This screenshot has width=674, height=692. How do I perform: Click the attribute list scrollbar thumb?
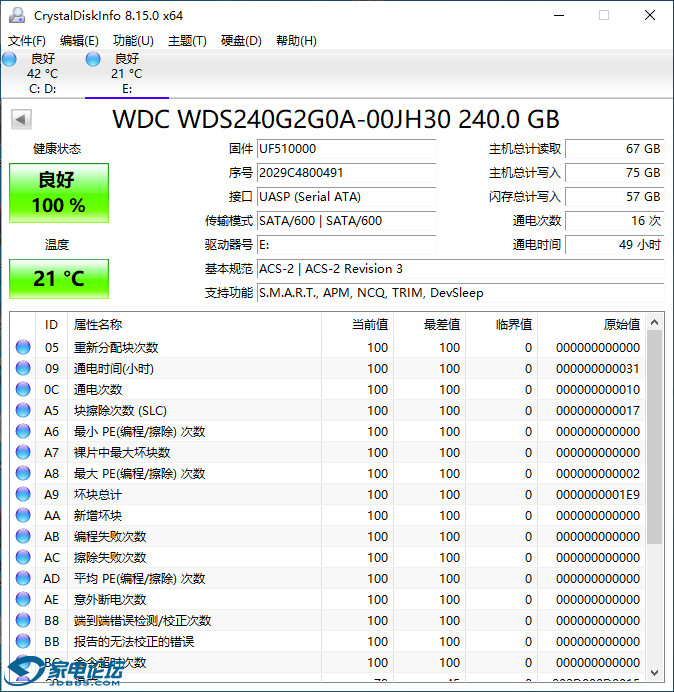(x=655, y=437)
